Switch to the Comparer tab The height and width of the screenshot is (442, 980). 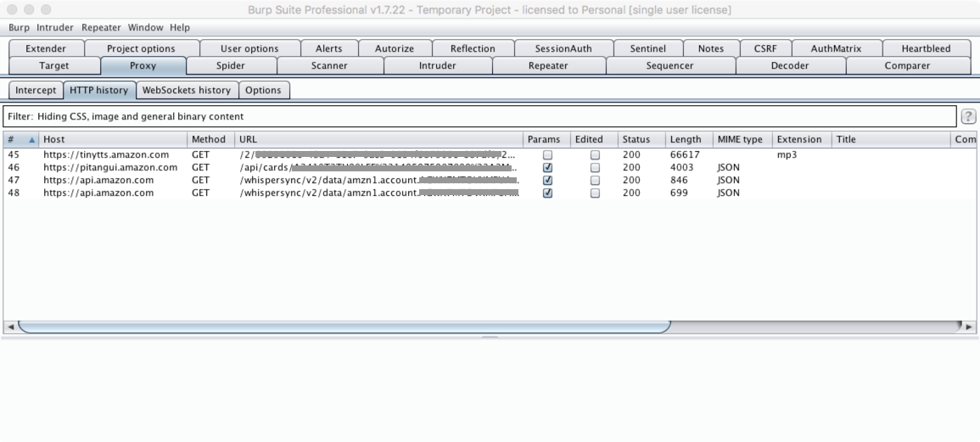click(x=908, y=65)
